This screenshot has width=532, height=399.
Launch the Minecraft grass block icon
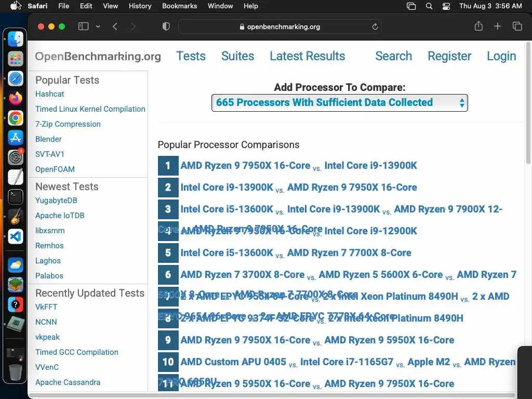click(x=15, y=285)
